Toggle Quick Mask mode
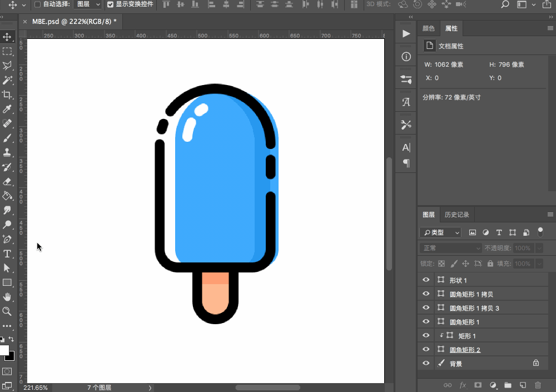 (x=7, y=371)
